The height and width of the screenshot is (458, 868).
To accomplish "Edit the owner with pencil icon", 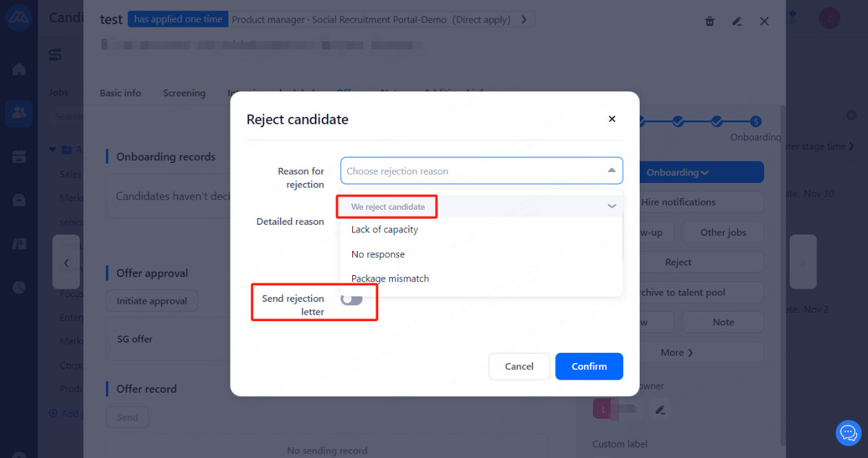I will click(x=660, y=410).
